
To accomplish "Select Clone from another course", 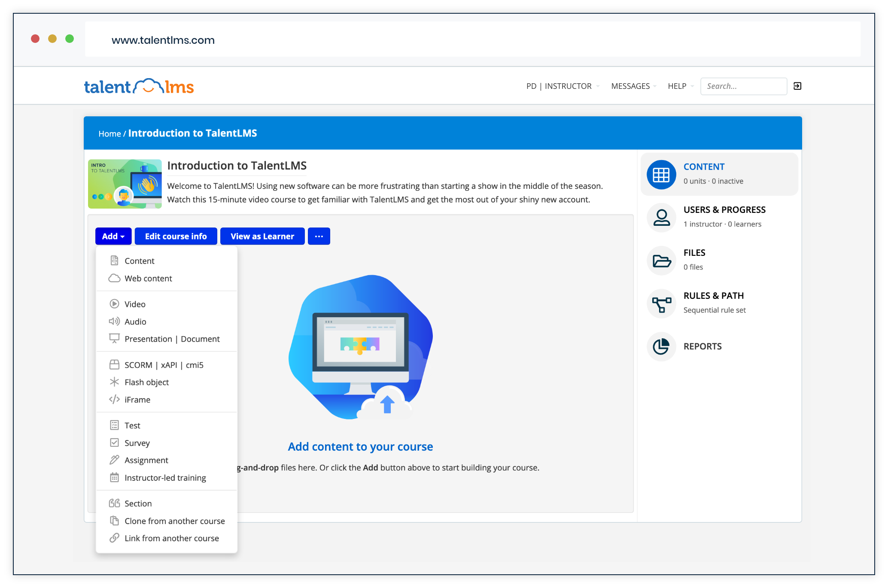I will 167,521.
